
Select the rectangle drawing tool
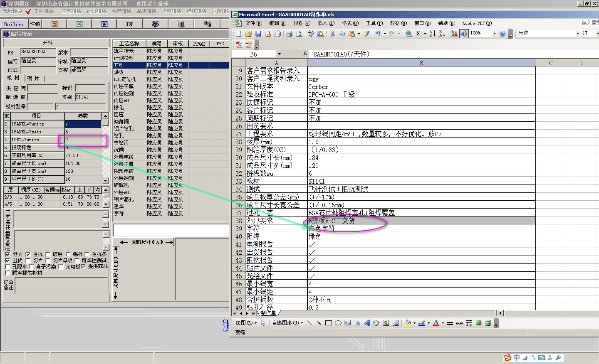pyautogui.click(x=328, y=323)
